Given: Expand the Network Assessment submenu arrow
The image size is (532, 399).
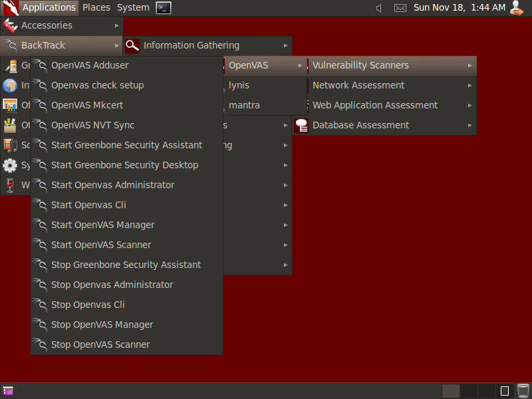Looking at the screenshot, I should click(469, 86).
